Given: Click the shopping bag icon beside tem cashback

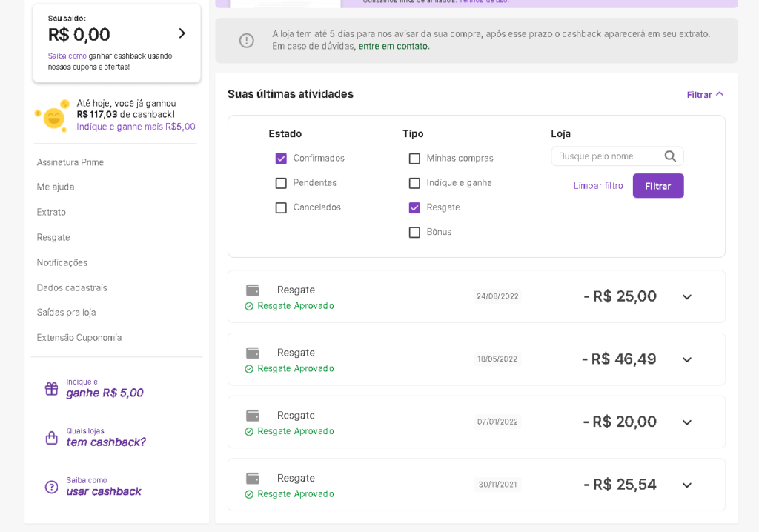Looking at the screenshot, I should 51,438.
